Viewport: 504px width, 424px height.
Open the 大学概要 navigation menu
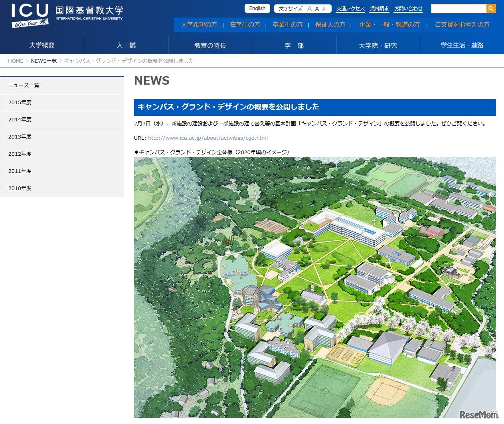pyautogui.click(x=42, y=45)
